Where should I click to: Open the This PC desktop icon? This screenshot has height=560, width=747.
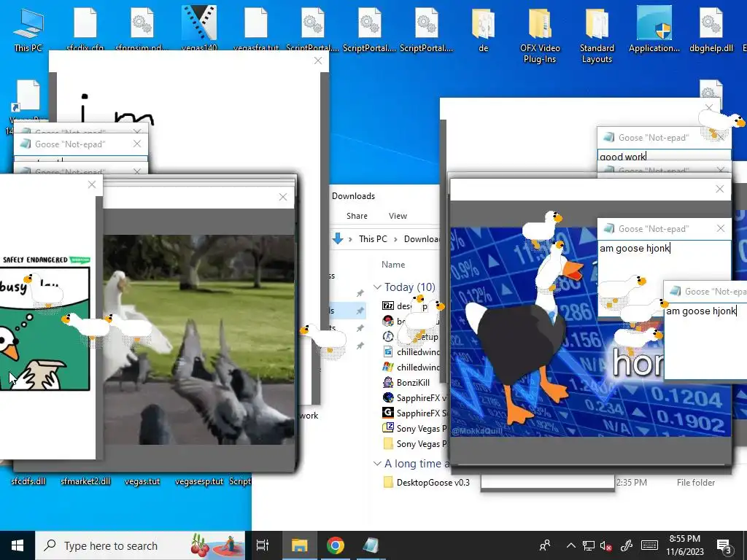click(x=28, y=28)
